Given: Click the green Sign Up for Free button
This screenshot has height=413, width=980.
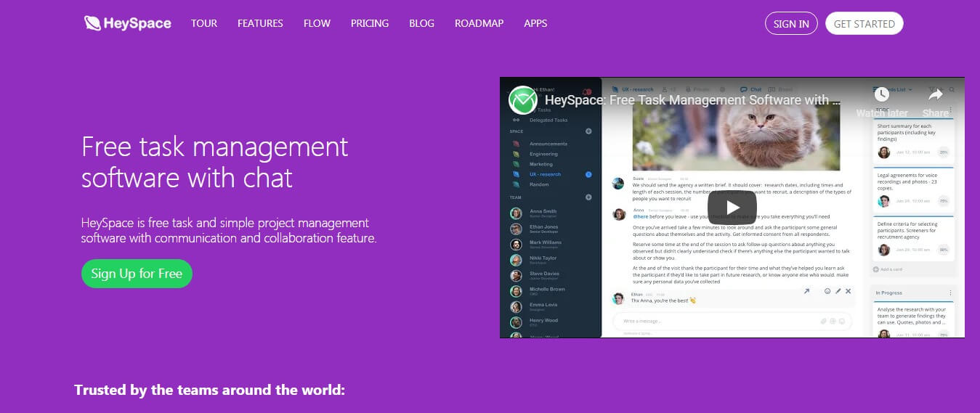Looking at the screenshot, I should (x=137, y=274).
